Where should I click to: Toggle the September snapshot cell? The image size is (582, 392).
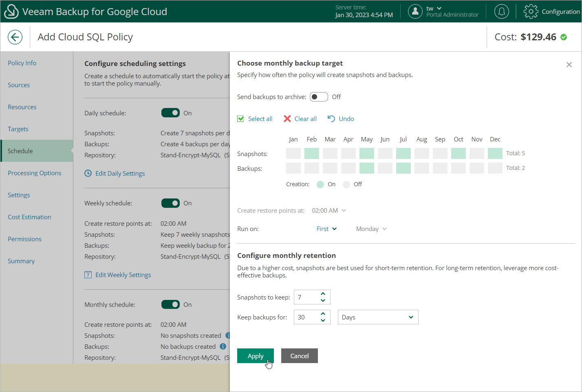pyautogui.click(x=440, y=154)
